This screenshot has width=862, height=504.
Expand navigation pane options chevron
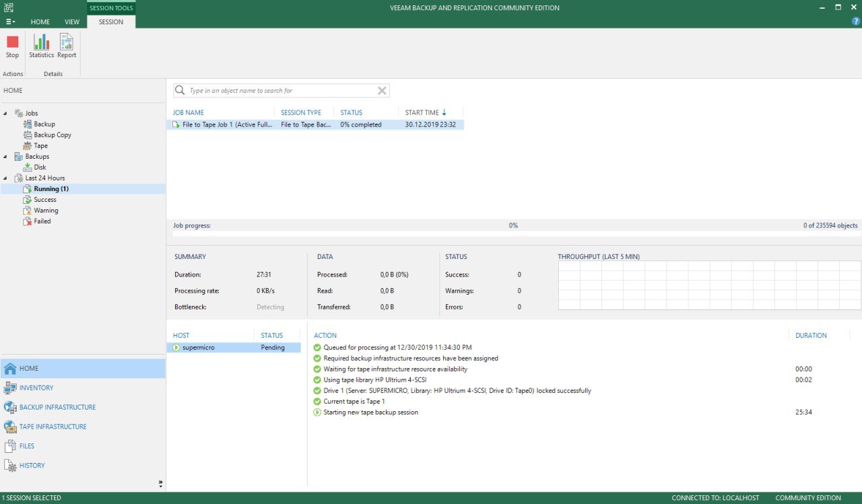(160, 483)
